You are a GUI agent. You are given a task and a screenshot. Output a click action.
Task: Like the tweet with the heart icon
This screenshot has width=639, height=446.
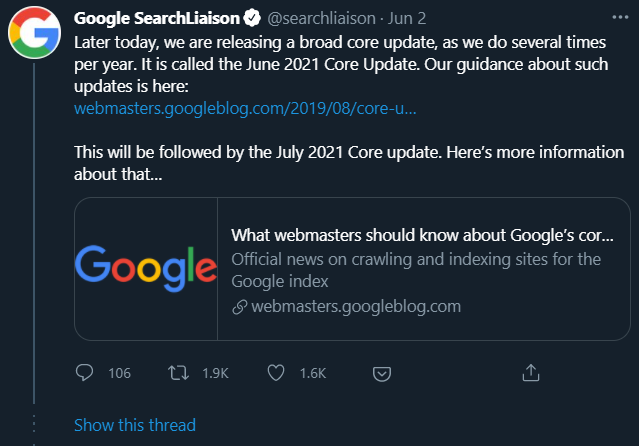(x=277, y=373)
